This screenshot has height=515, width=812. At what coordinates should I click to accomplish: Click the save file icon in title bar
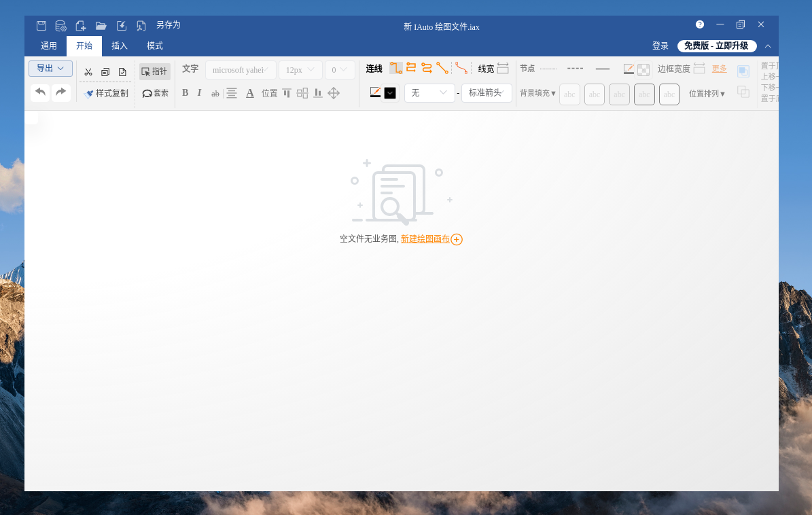tap(41, 25)
